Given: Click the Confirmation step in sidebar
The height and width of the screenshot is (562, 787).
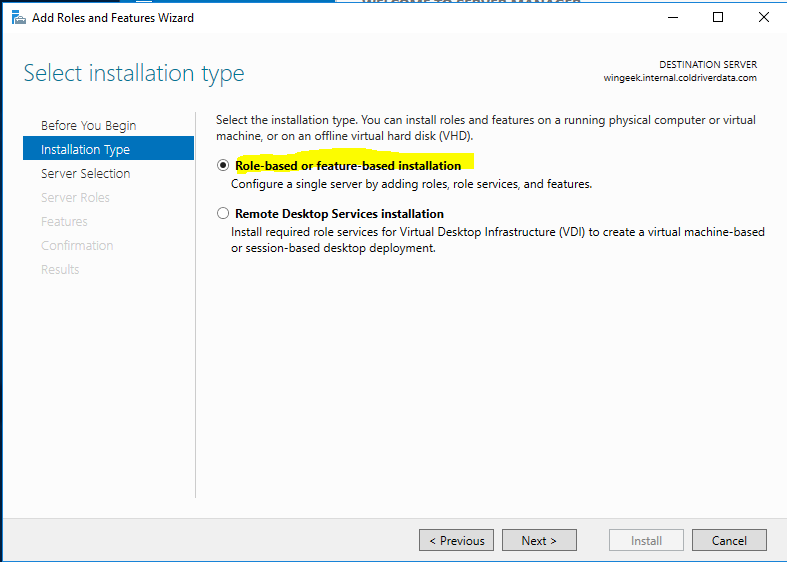Looking at the screenshot, I should coord(77,245).
